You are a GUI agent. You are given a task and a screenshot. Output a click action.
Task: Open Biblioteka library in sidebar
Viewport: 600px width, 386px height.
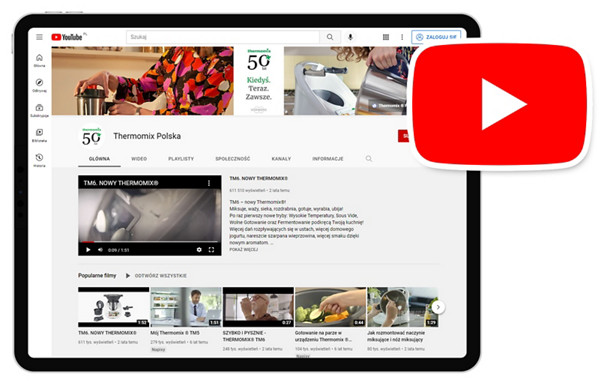pos(39,135)
